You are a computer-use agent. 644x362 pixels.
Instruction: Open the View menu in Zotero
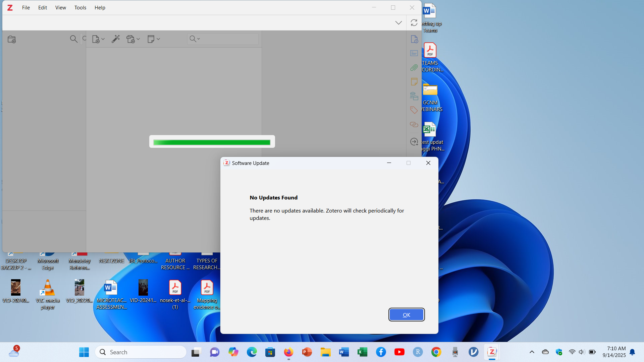(61, 7)
